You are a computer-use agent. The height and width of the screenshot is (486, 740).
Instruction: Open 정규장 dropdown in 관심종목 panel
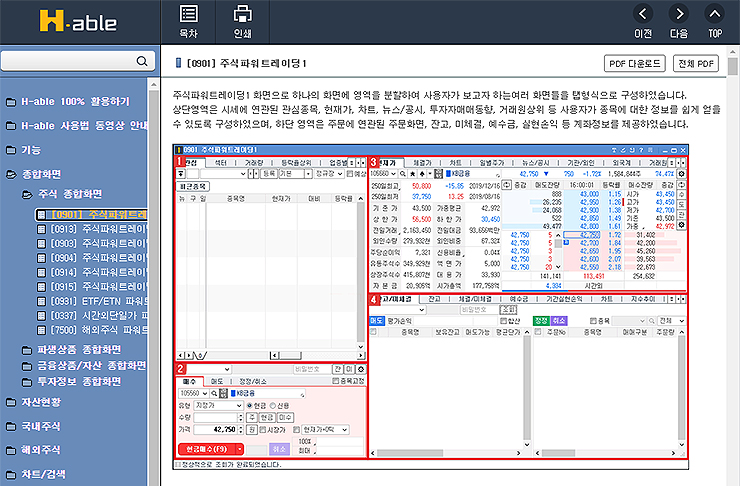329,174
